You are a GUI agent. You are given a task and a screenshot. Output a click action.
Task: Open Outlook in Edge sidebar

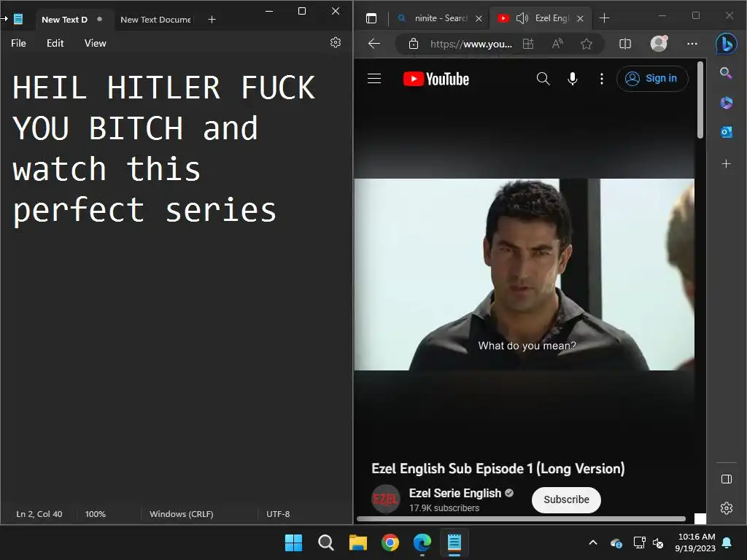point(726,132)
